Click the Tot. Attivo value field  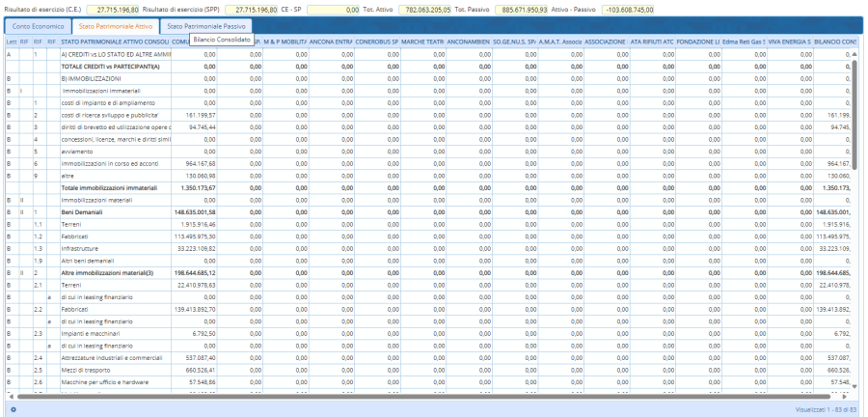422,9
